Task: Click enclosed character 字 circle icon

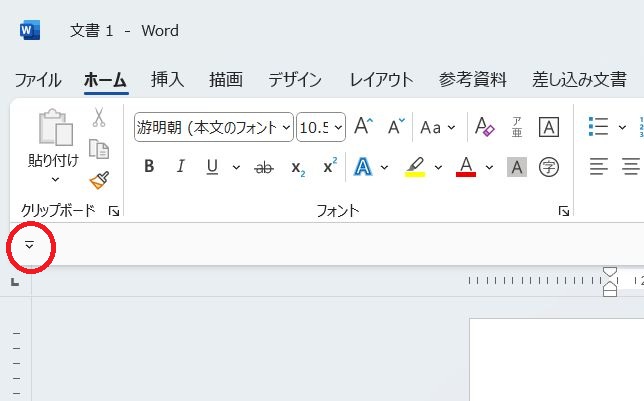Action: click(x=549, y=167)
